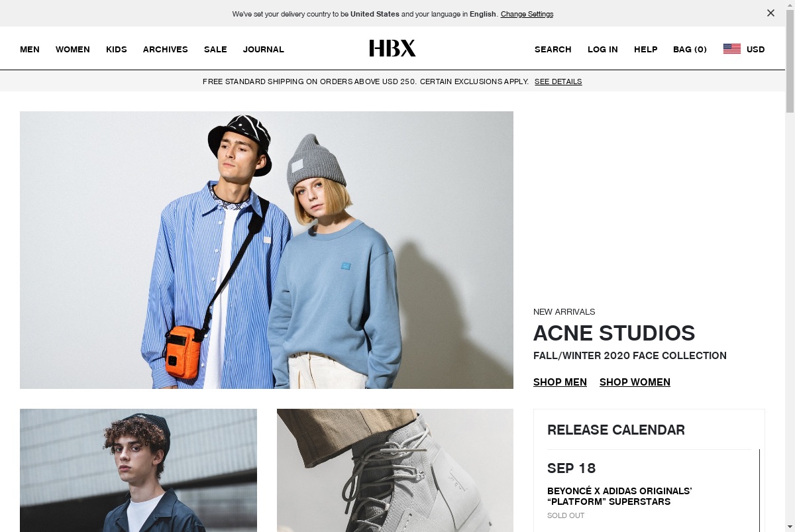The image size is (795, 532).
Task: Open SEARCH in the header
Action: (x=553, y=50)
